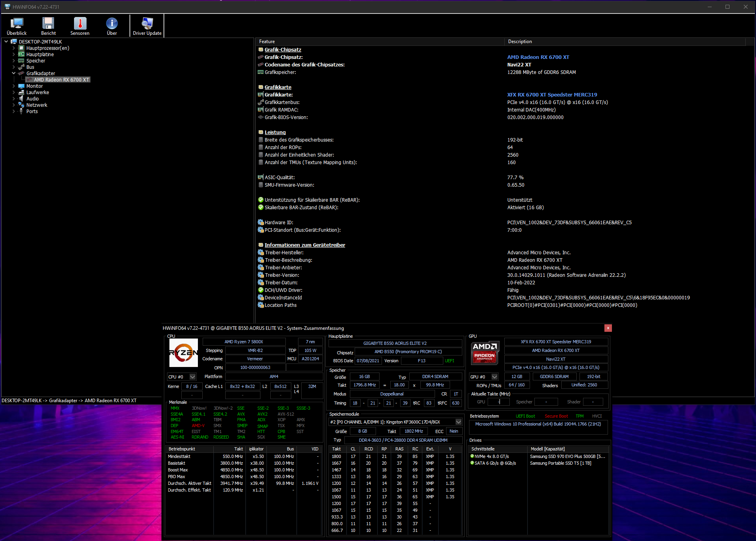Click the Bus icon in tree

21,67
